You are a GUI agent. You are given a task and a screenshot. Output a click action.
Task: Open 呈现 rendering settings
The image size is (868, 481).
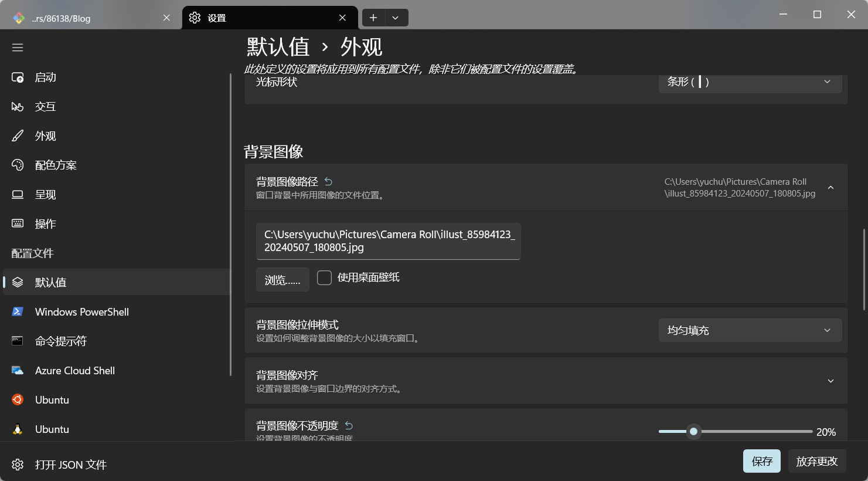[117, 195]
